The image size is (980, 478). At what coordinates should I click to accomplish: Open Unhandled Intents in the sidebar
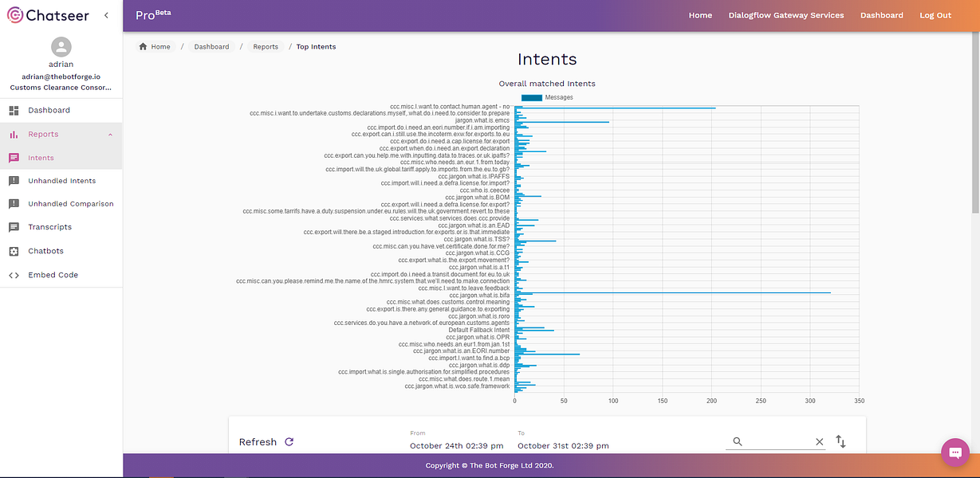[x=61, y=181]
